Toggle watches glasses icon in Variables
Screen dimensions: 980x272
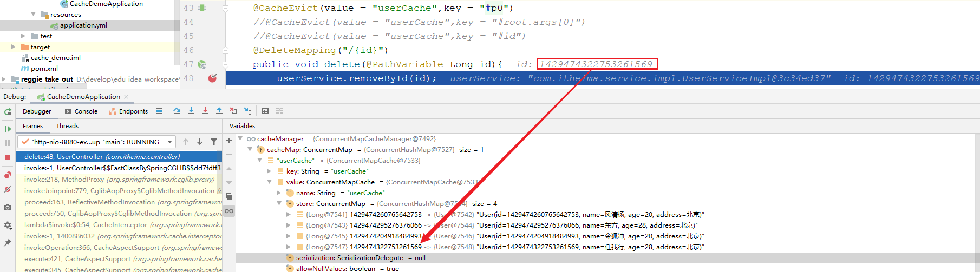(x=229, y=211)
